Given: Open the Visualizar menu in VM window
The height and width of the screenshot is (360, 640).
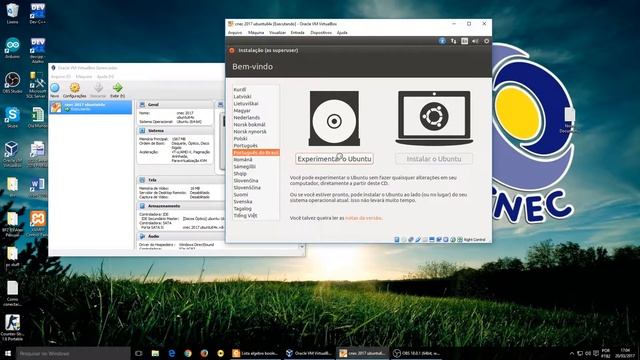Looking at the screenshot, I should coord(277,33).
